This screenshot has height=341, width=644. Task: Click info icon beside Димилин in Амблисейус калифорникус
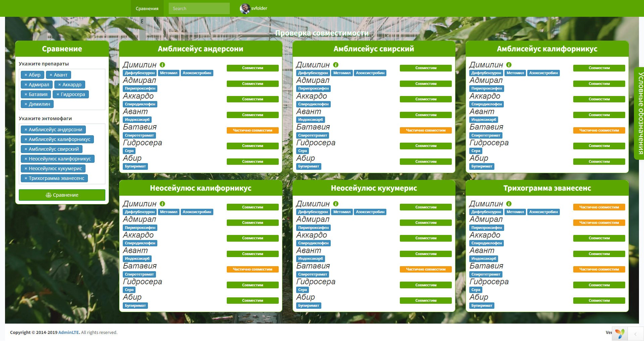(509, 65)
